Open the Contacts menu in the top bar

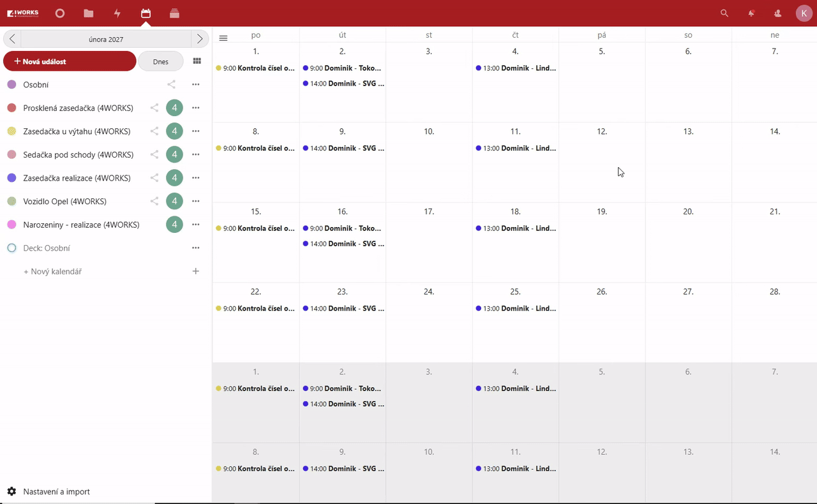coord(777,13)
